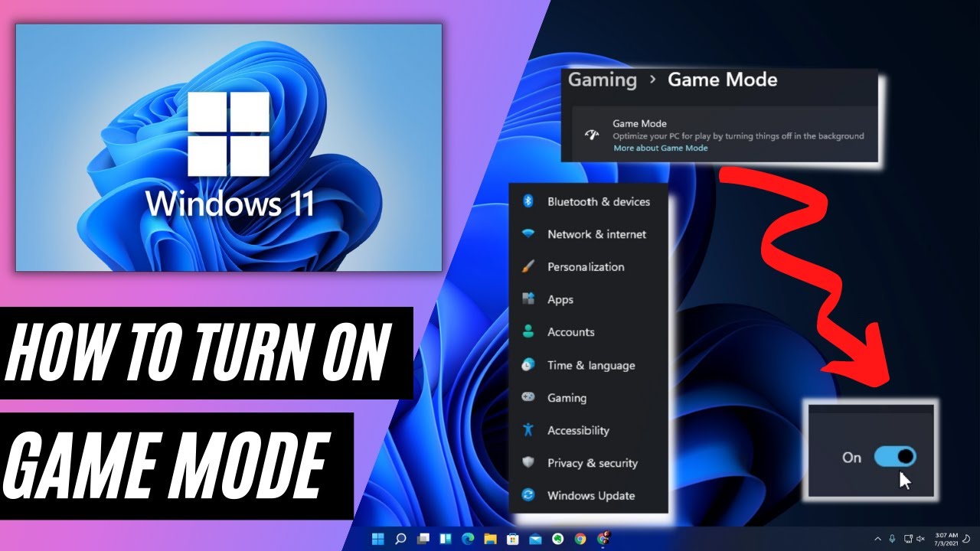Open the Gaming settings category

point(567,398)
